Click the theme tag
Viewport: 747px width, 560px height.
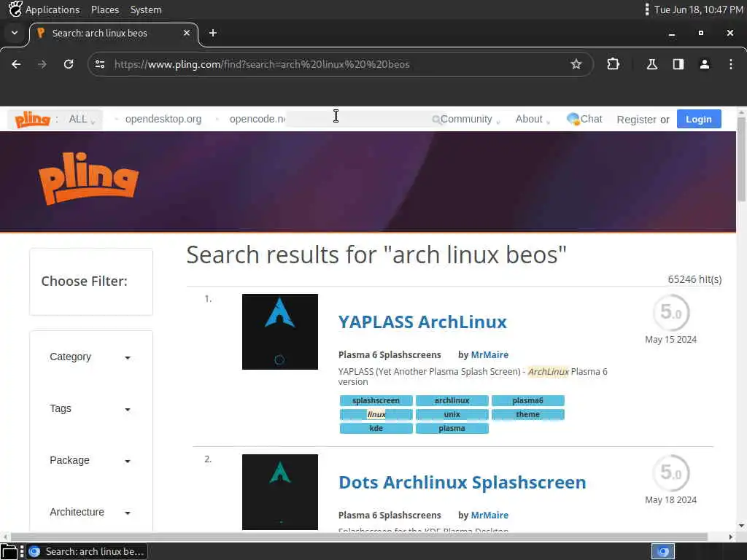tap(528, 414)
